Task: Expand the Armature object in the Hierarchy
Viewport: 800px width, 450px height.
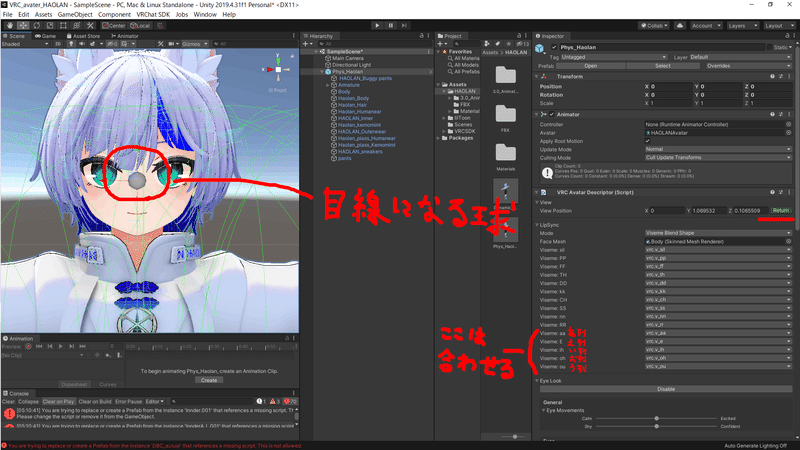Action: [x=328, y=85]
